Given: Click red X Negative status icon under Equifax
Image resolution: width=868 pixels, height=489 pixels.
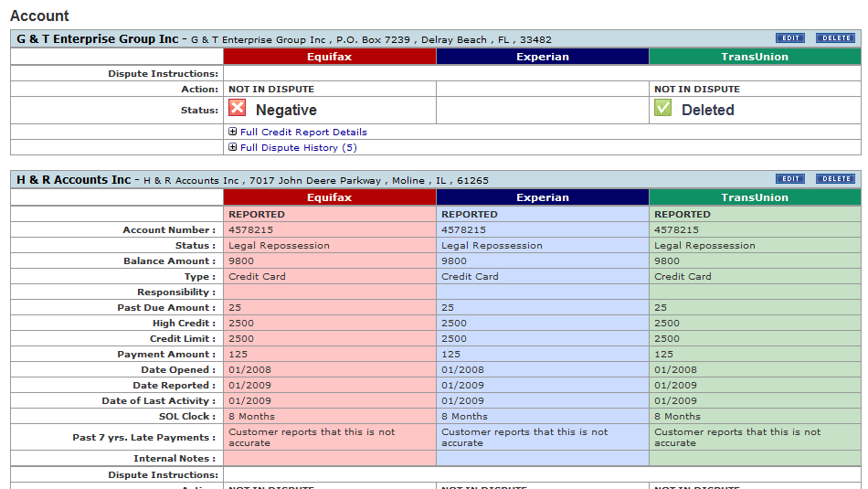Looking at the screenshot, I should click(x=238, y=108).
